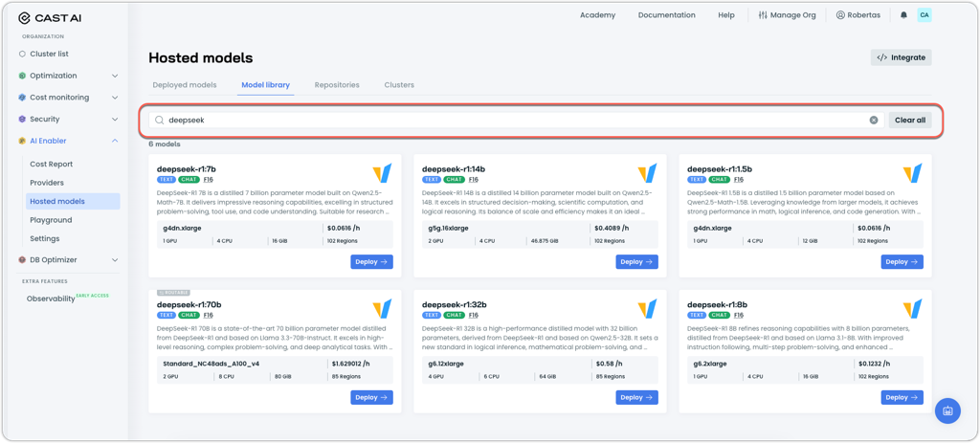Screen dimensions: 980x443
Task: Click the deepseek-r1:7b provider logo
Action: click(382, 173)
